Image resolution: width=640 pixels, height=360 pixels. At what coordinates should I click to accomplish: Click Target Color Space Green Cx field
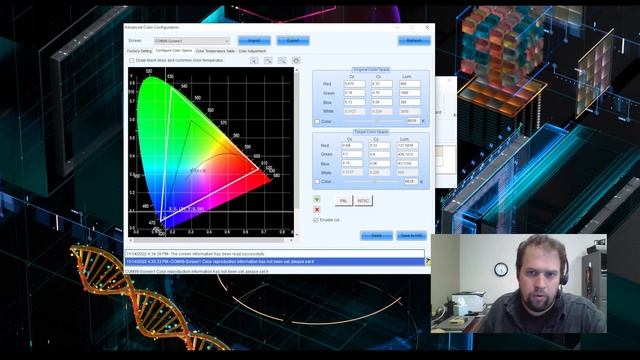[352, 154]
